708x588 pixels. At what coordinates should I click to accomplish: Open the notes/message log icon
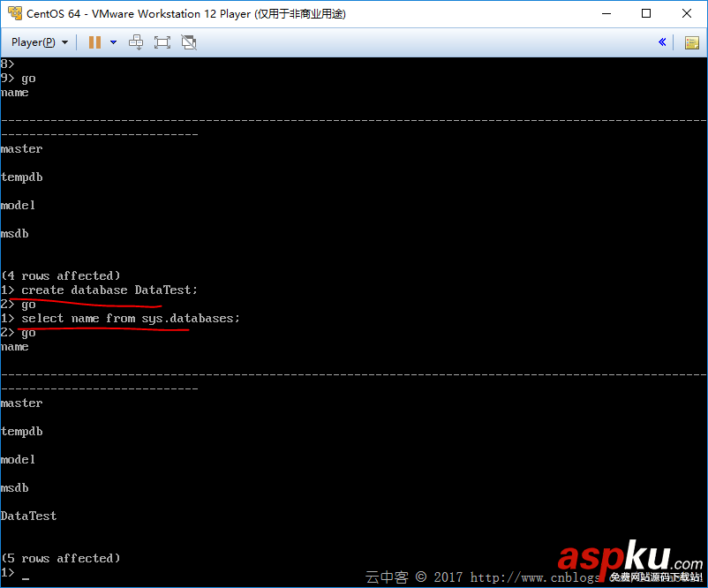click(x=691, y=43)
